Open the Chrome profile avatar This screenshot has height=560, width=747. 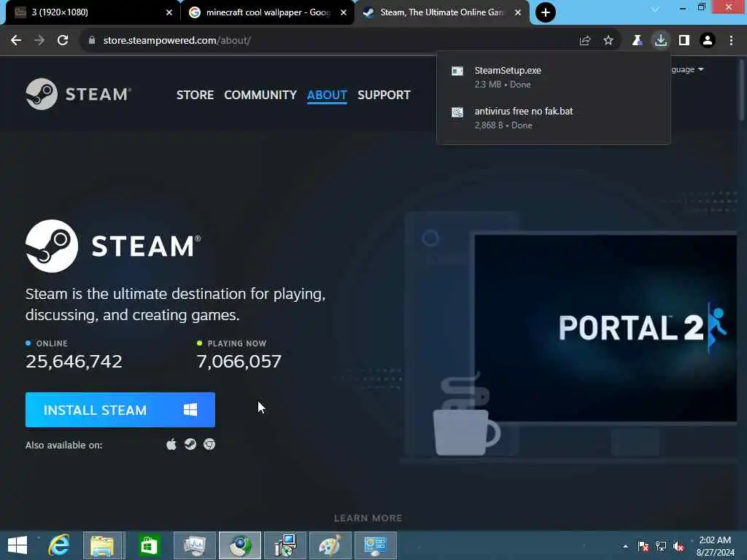click(708, 41)
